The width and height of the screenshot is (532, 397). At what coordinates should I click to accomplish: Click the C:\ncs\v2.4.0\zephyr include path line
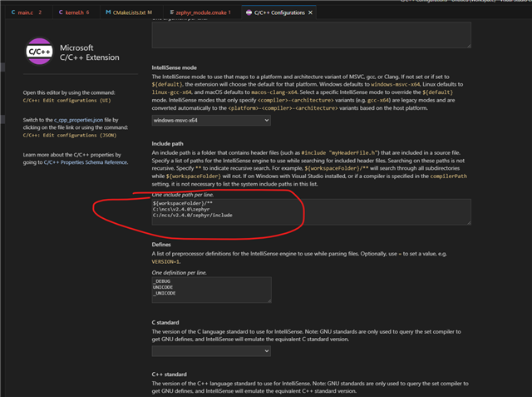[181, 209]
